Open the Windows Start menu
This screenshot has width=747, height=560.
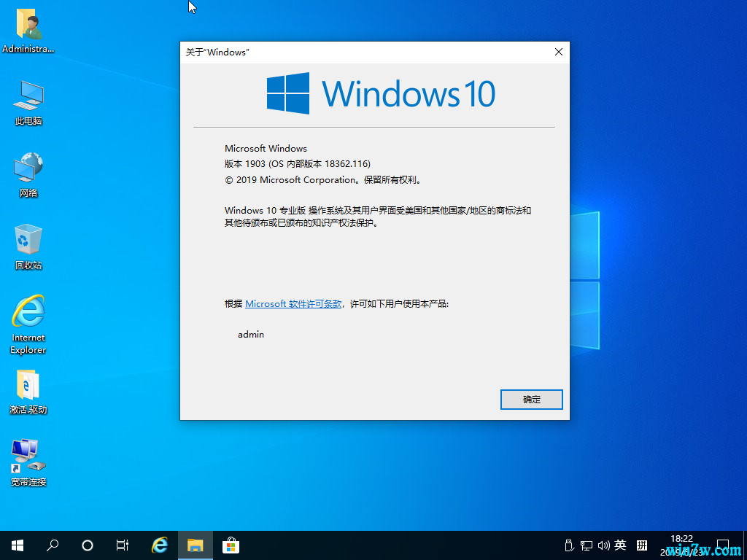[18, 545]
